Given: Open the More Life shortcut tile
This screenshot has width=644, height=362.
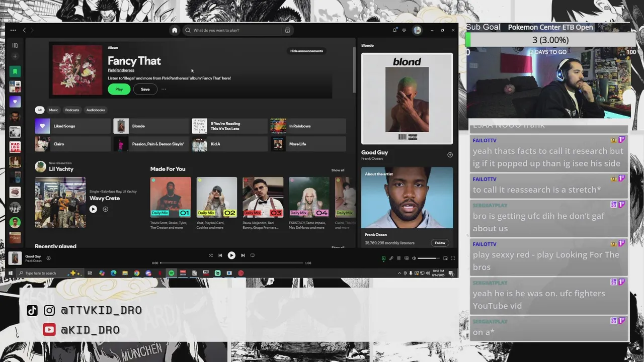Looking at the screenshot, I should pos(308,144).
